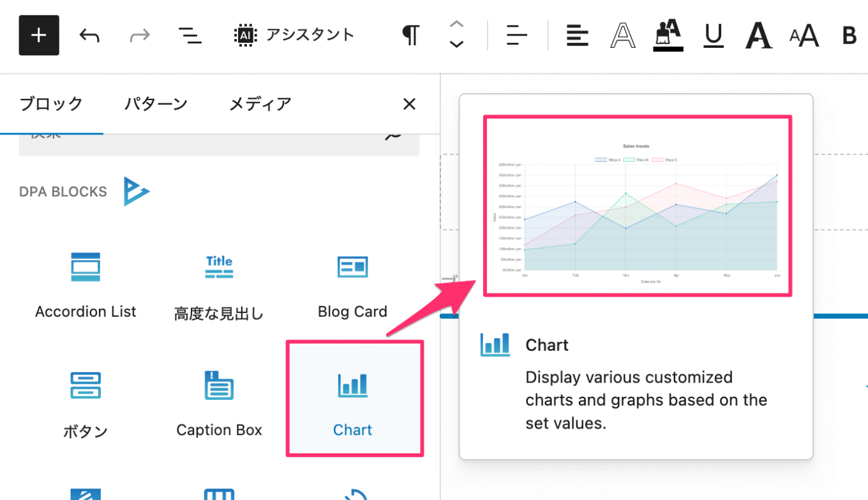Open the block alignment options
Screen dimensions: 868x500
coord(516,36)
